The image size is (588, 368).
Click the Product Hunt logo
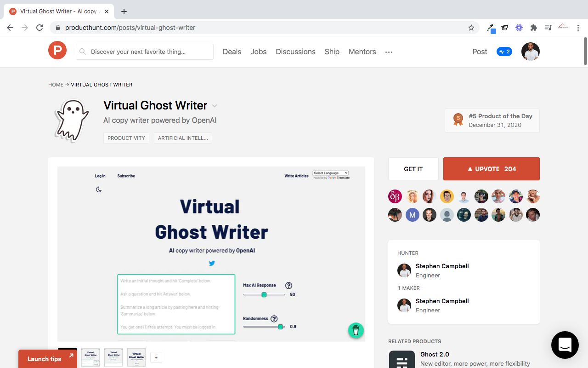(57, 50)
